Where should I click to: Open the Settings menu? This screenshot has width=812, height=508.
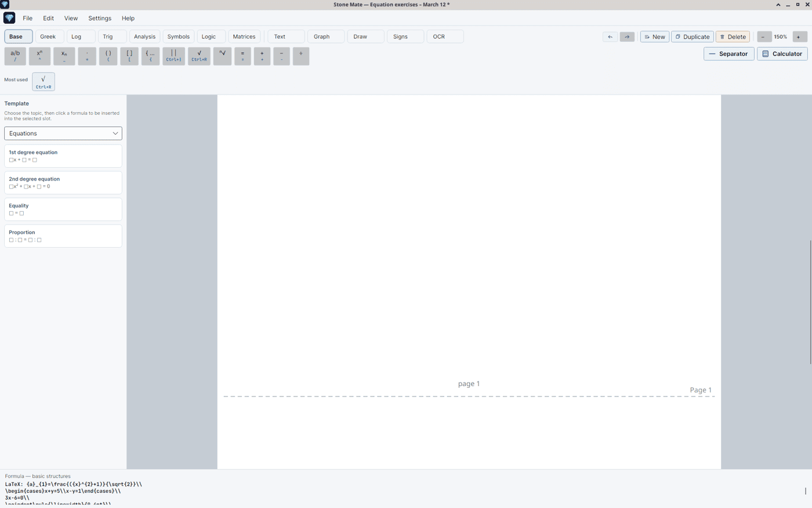(100, 18)
